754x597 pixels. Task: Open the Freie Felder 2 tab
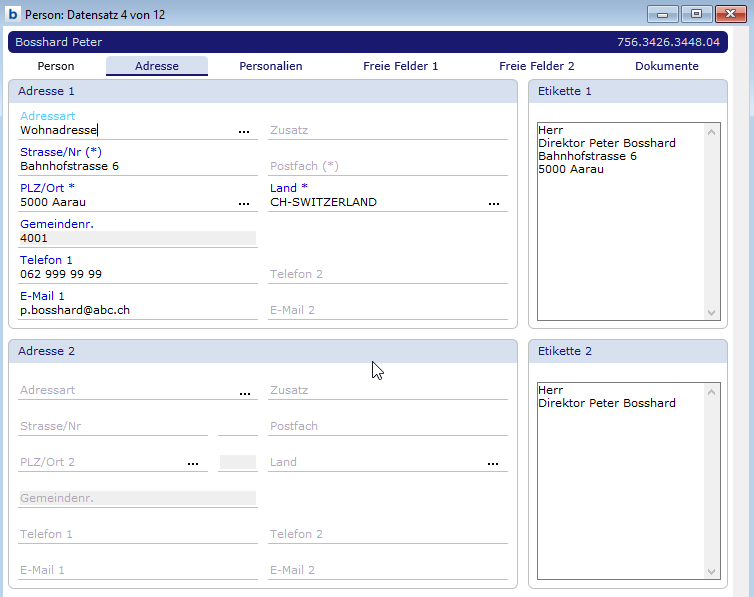point(536,66)
